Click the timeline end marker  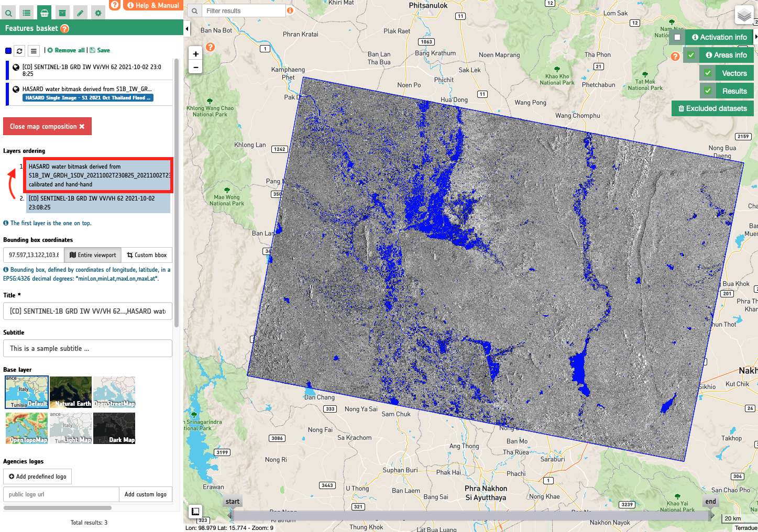click(710, 502)
